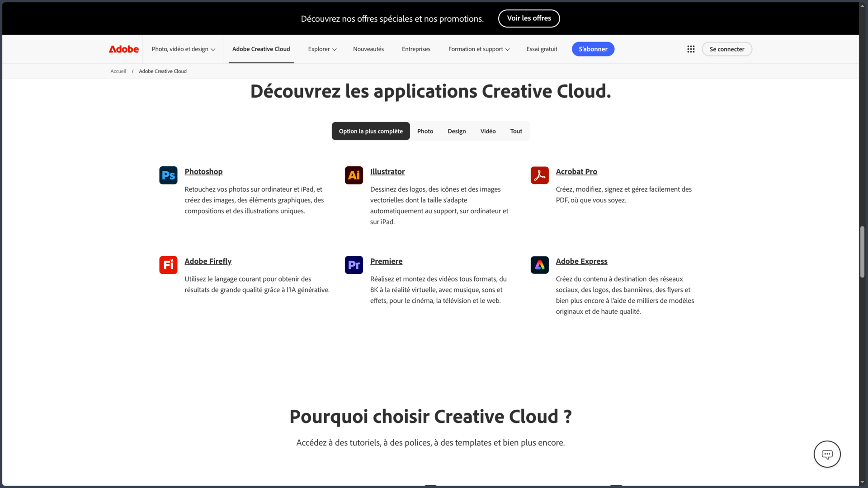Click the Adobe Firefly Fi icon
The width and height of the screenshot is (868, 488).
(x=168, y=265)
